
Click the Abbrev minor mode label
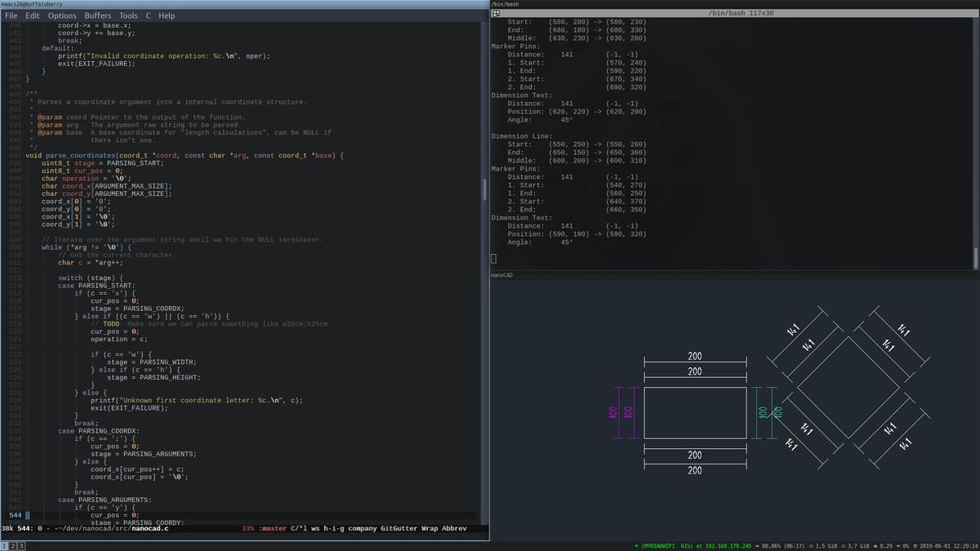(455, 528)
